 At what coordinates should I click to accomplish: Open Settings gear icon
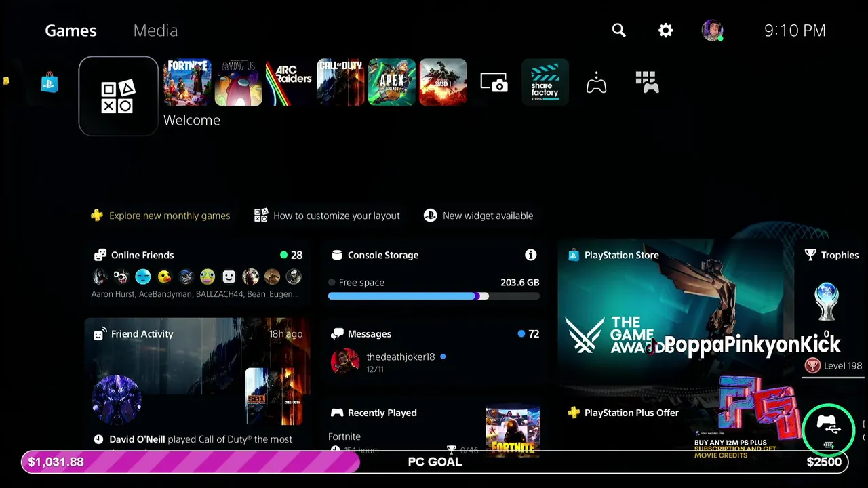[666, 30]
